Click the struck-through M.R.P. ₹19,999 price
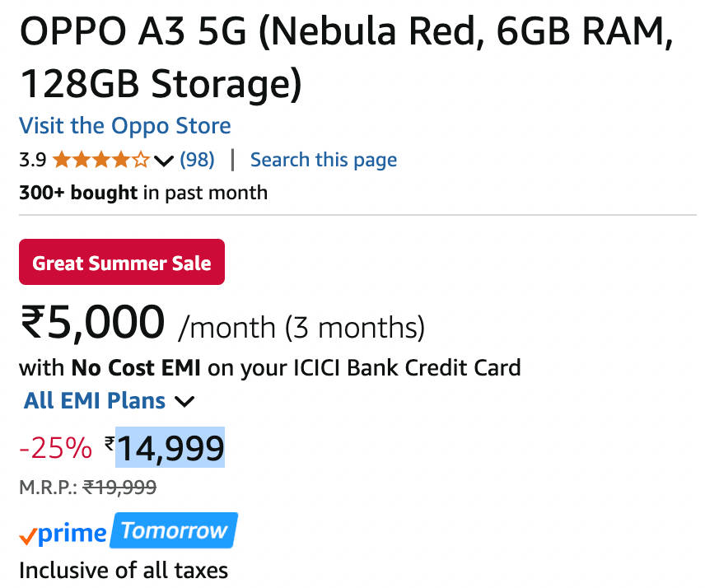 click(120, 488)
